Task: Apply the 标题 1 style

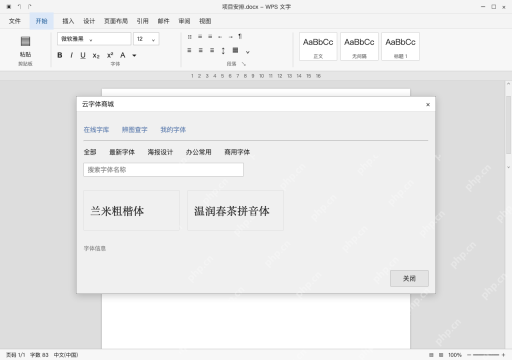Action: (x=400, y=47)
